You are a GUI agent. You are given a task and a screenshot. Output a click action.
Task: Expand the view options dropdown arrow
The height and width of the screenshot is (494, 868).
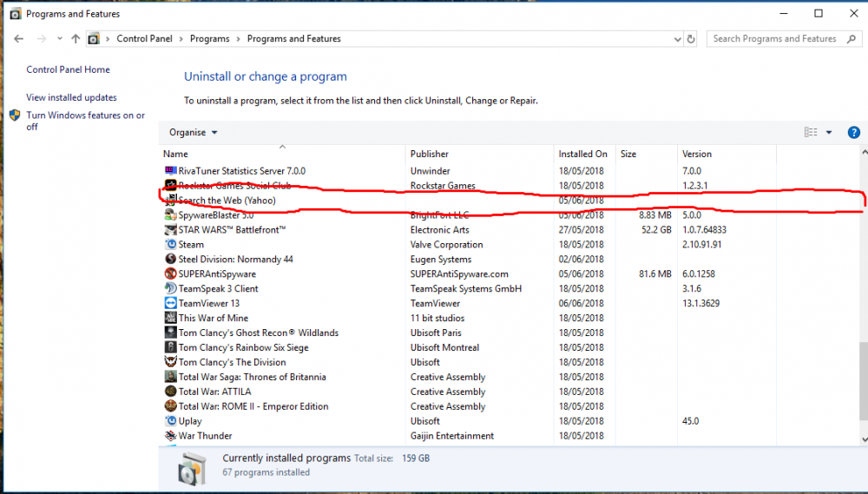coord(828,133)
